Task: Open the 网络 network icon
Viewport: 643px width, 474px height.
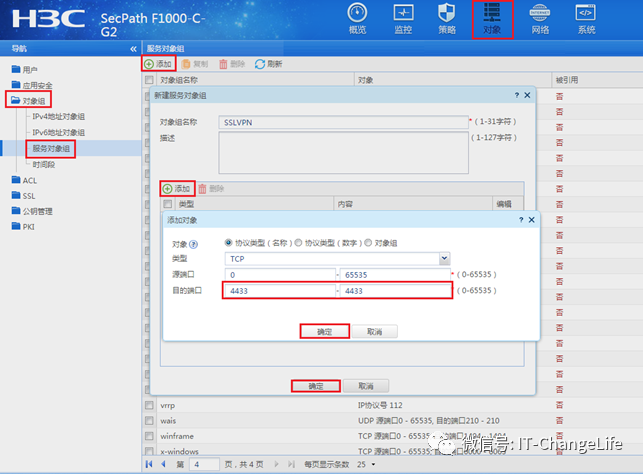Action: click(x=540, y=19)
